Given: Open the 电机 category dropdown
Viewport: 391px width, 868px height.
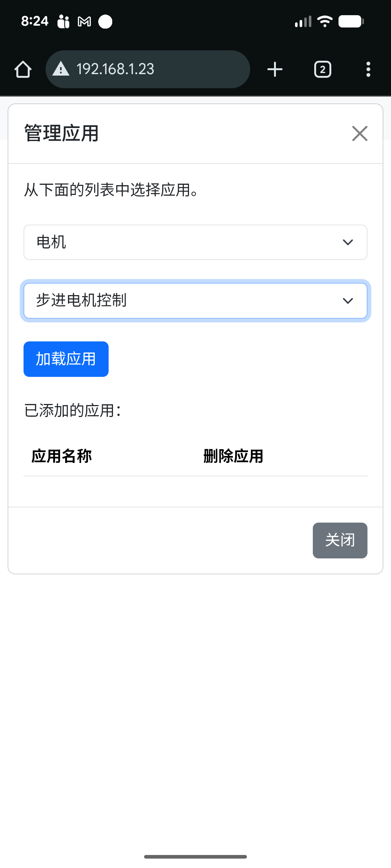Looking at the screenshot, I should pos(195,242).
